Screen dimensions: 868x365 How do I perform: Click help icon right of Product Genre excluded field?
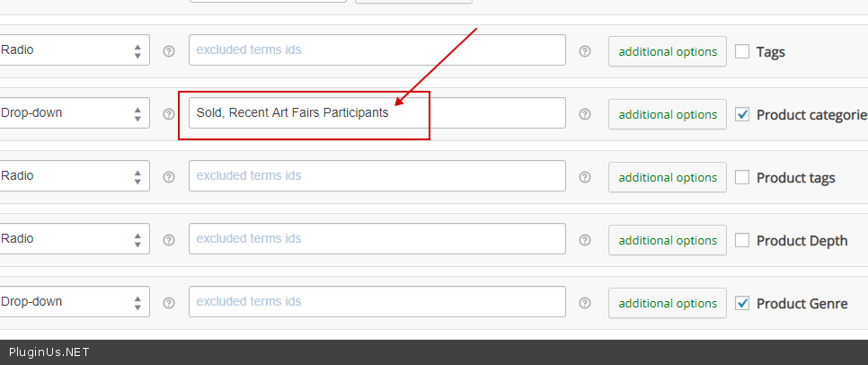585,303
